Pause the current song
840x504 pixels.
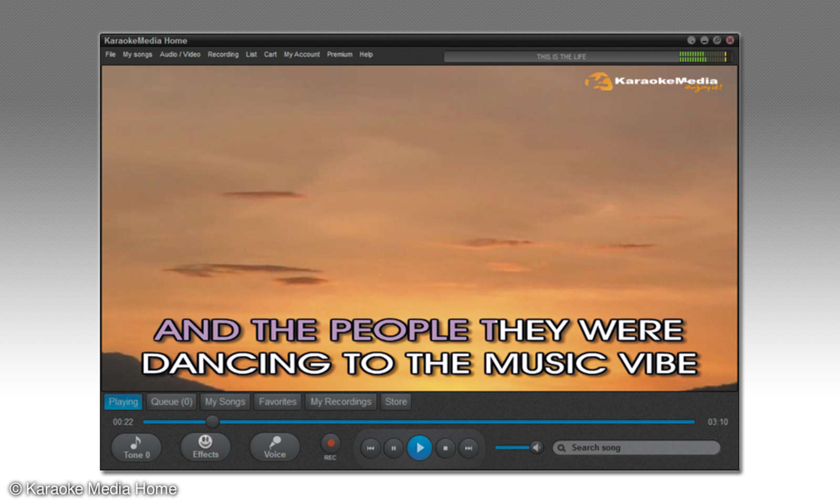tap(394, 448)
